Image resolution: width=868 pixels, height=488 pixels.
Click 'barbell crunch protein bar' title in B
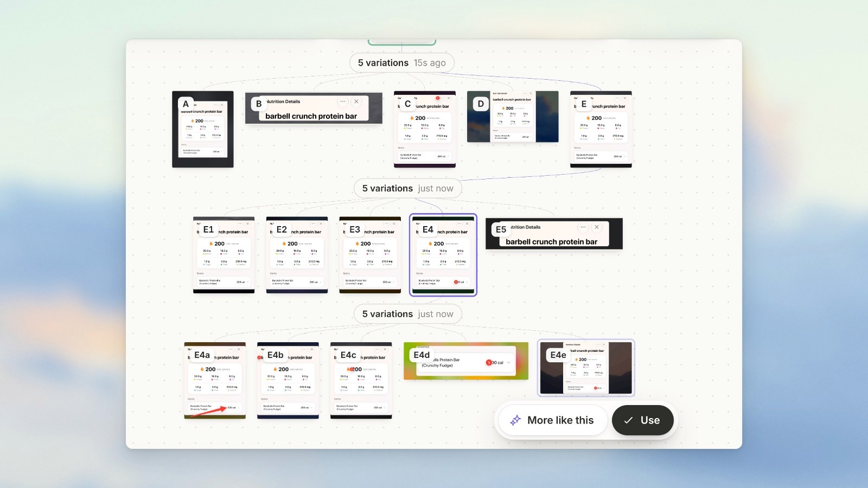(311, 116)
